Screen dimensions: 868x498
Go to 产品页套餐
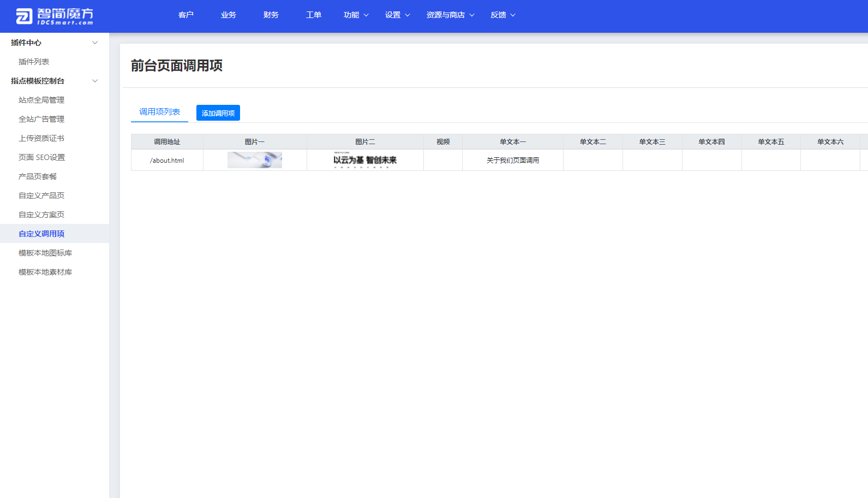38,176
